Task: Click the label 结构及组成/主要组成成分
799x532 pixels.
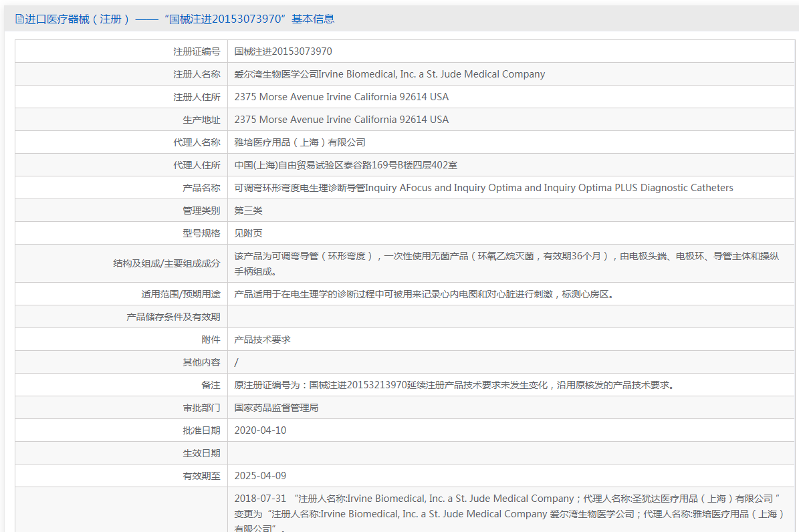Action: point(166,263)
